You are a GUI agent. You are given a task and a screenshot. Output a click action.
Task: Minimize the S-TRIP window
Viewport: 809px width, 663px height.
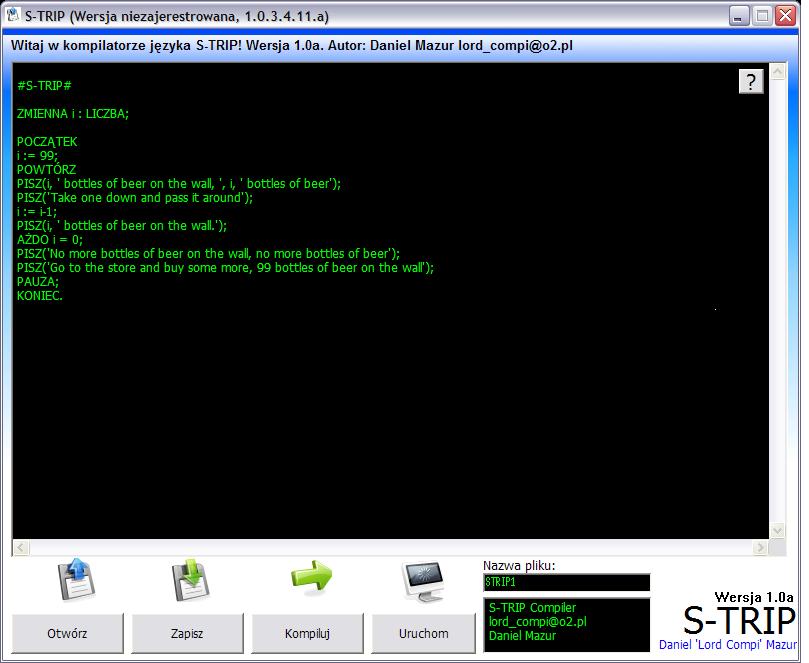tap(738, 16)
